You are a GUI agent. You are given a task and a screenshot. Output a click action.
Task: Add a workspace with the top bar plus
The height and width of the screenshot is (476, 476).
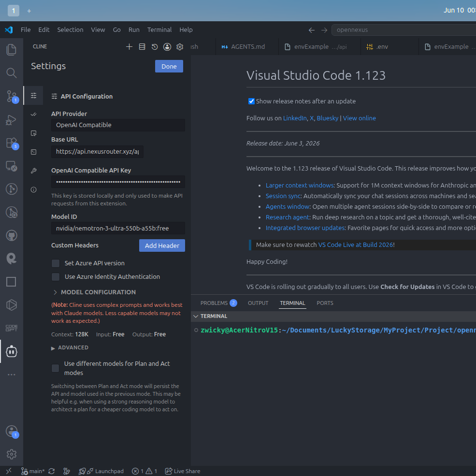29,11
